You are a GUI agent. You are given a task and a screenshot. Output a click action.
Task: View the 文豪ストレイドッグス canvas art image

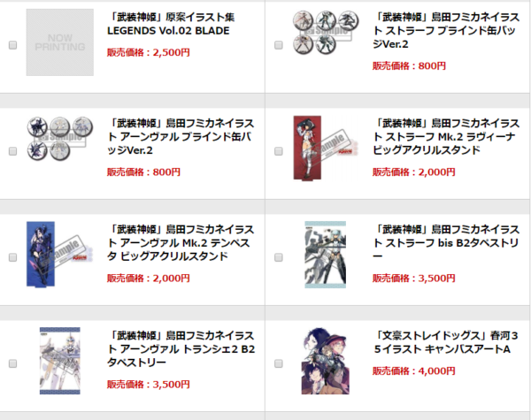tap(326, 361)
